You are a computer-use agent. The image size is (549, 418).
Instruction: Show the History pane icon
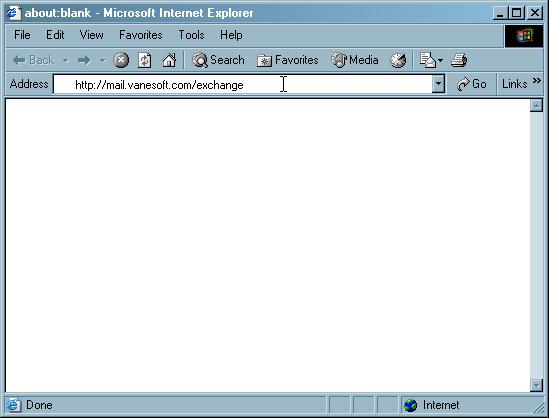(x=398, y=60)
